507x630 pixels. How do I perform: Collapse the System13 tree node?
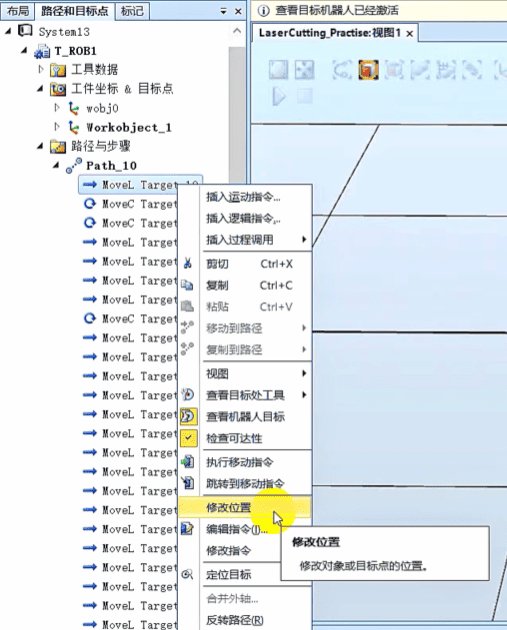(8, 31)
